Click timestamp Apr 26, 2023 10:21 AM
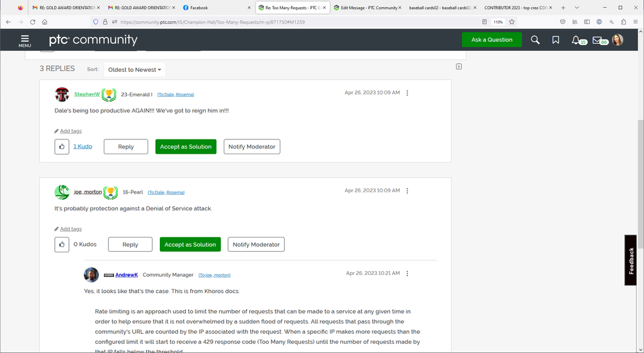 tap(373, 273)
